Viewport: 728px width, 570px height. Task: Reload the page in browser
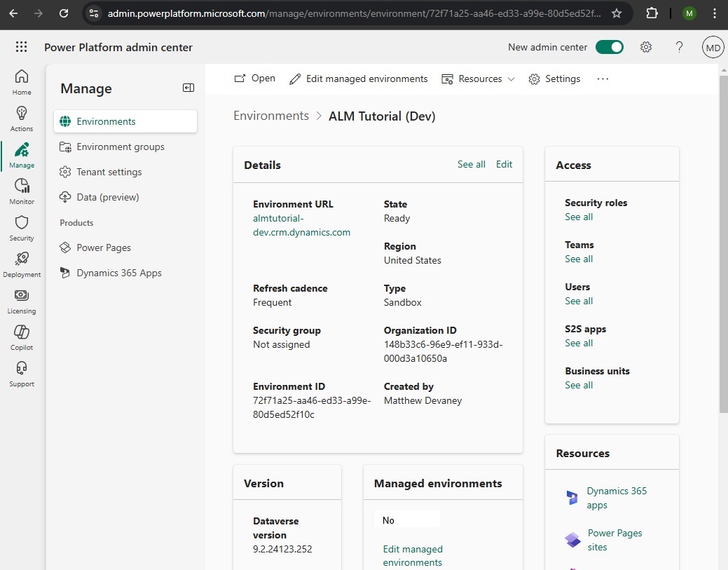tap(64, 13)
